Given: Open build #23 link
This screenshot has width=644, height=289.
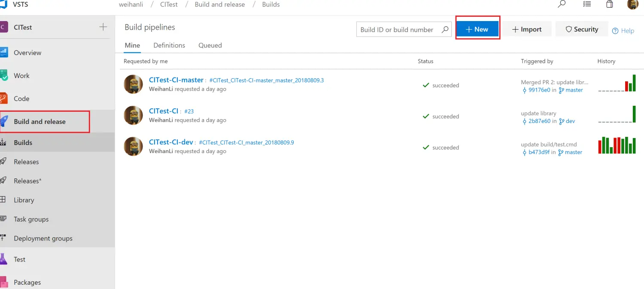Looking at the screenshot, I should 189,111.
